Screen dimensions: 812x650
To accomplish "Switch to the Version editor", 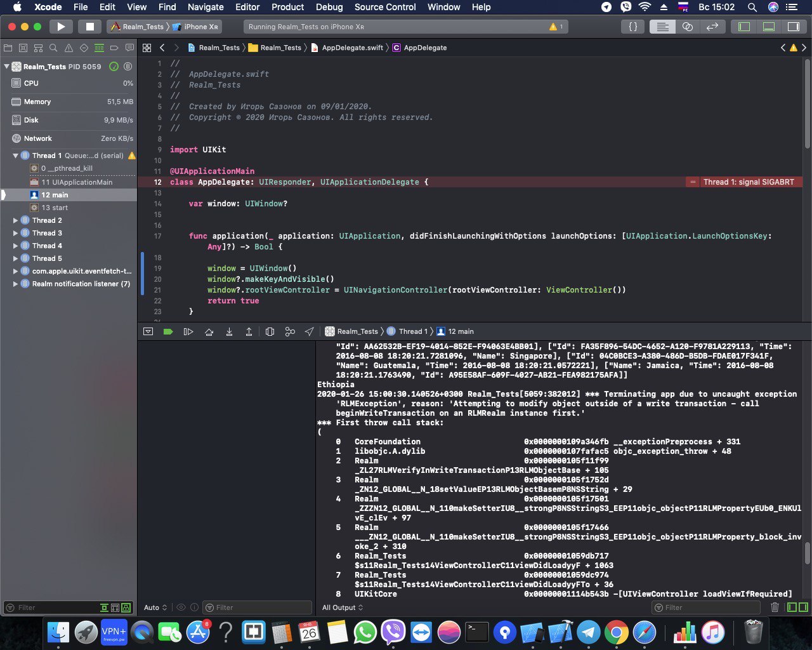I will click(712, 27).
